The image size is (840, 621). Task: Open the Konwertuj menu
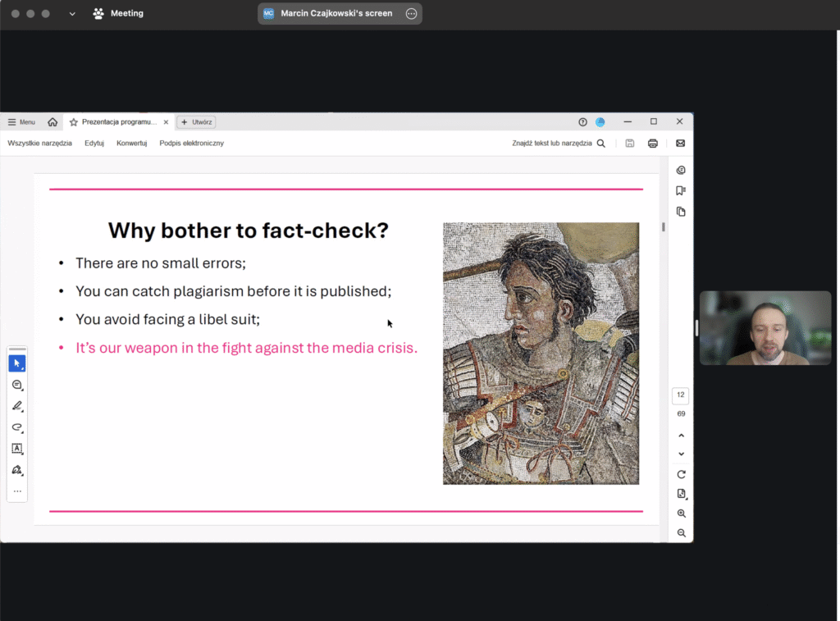pos(131,144)
